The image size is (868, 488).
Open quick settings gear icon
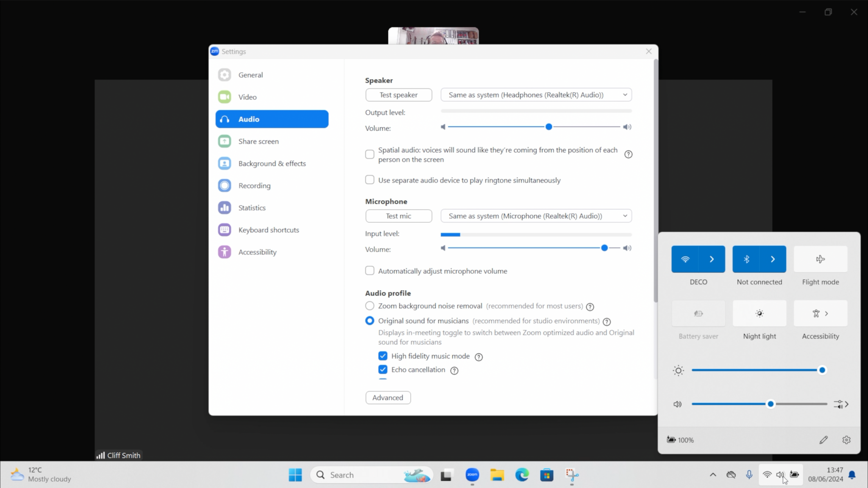click(x=846, y=440)
